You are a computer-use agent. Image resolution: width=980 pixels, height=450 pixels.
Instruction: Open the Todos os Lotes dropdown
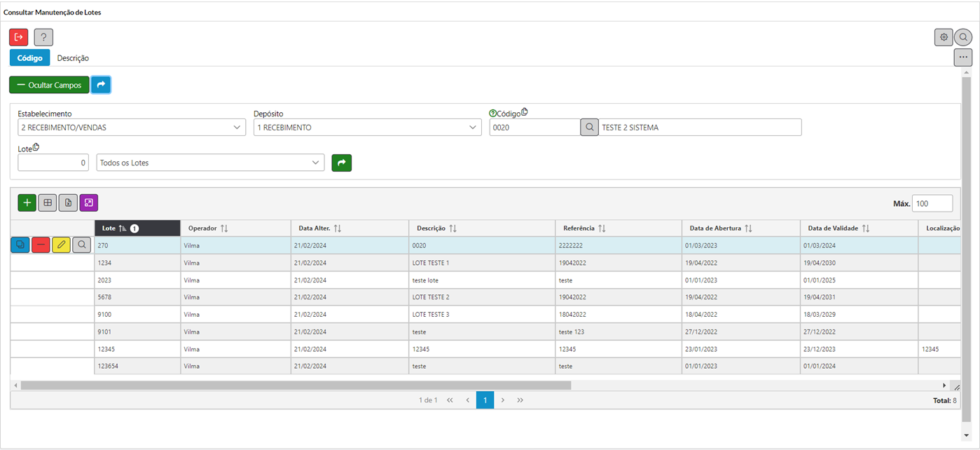pos(210,163)
